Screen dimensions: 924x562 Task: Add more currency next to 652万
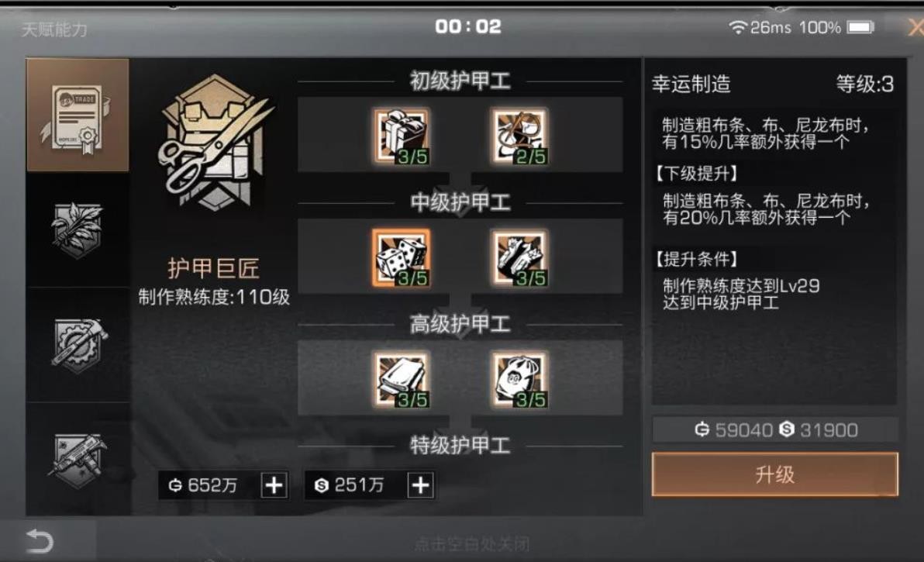[x=274, y=485]
